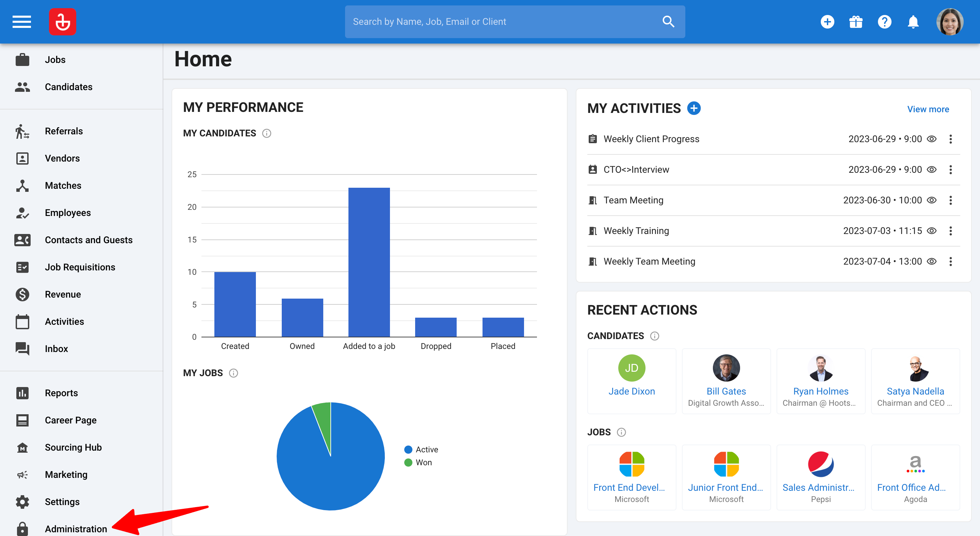Open the gift rewards icon

pos(855,22)
